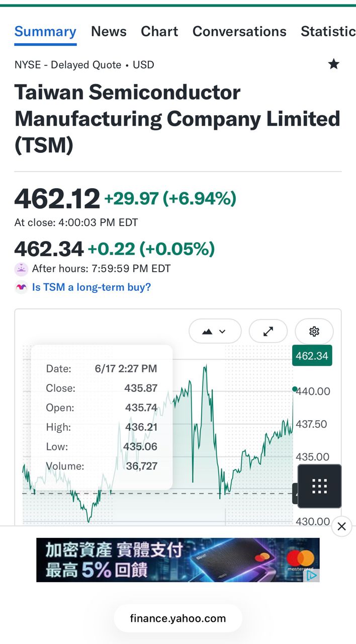The image size is (356, 644).
Task: Switch to the Chart tab
Action: coord(159,31)
